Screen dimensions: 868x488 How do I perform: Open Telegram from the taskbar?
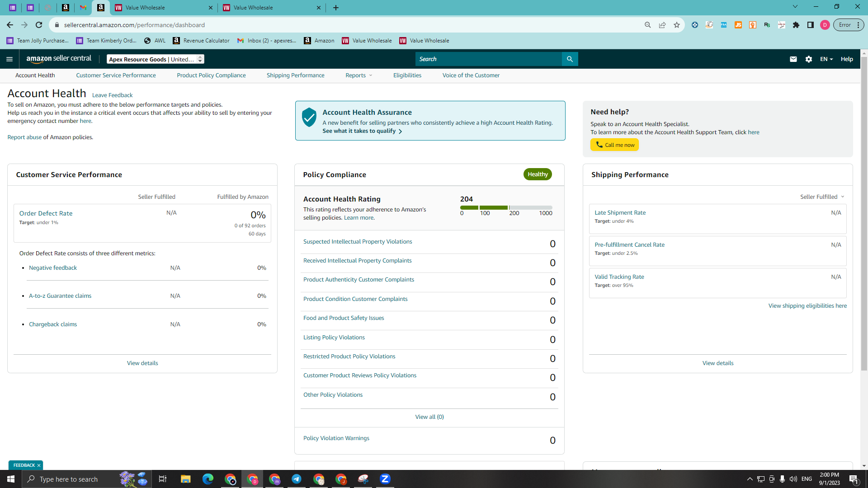tap(297, 479)
